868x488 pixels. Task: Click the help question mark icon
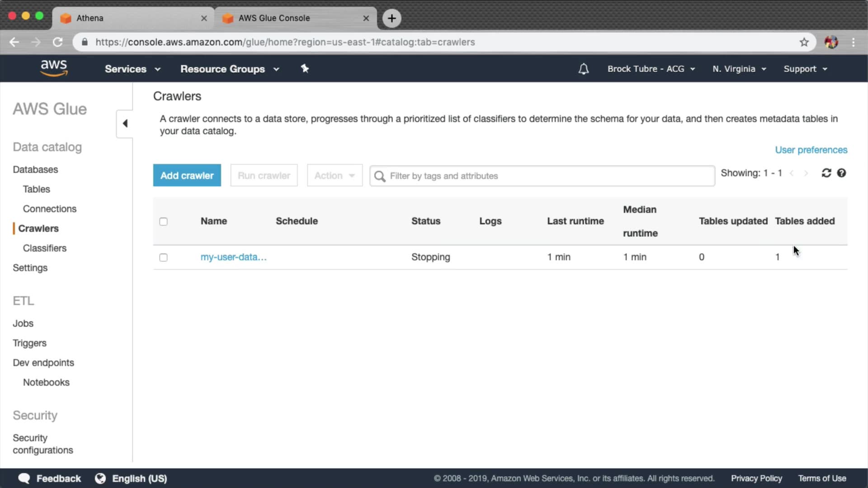[841, 173]
